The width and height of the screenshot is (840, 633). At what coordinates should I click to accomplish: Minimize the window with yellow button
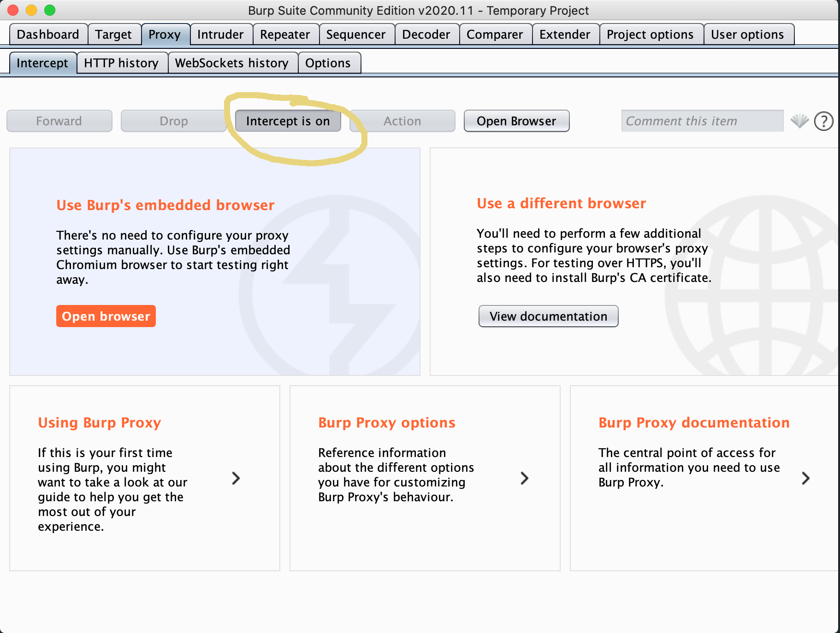[31, 10]
